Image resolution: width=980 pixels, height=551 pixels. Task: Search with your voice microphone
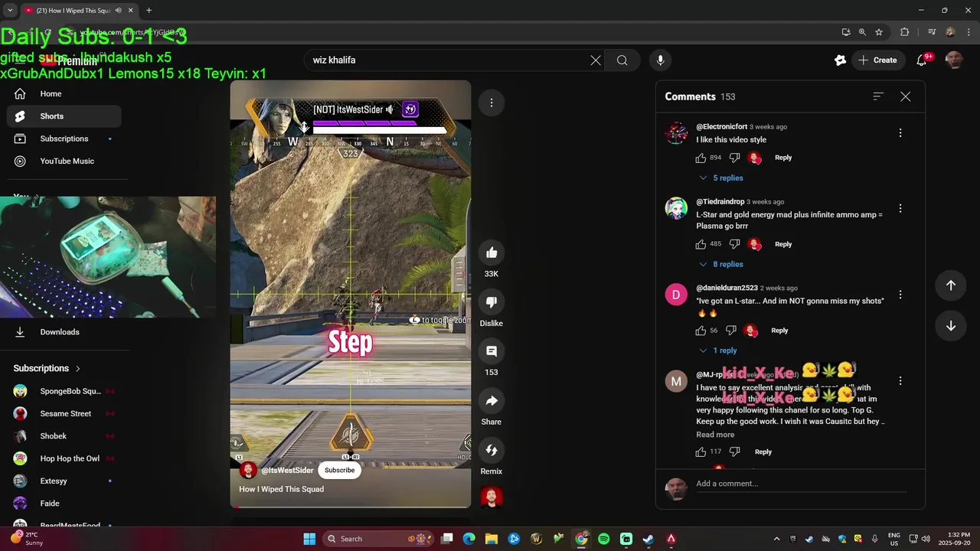[660, 60]
